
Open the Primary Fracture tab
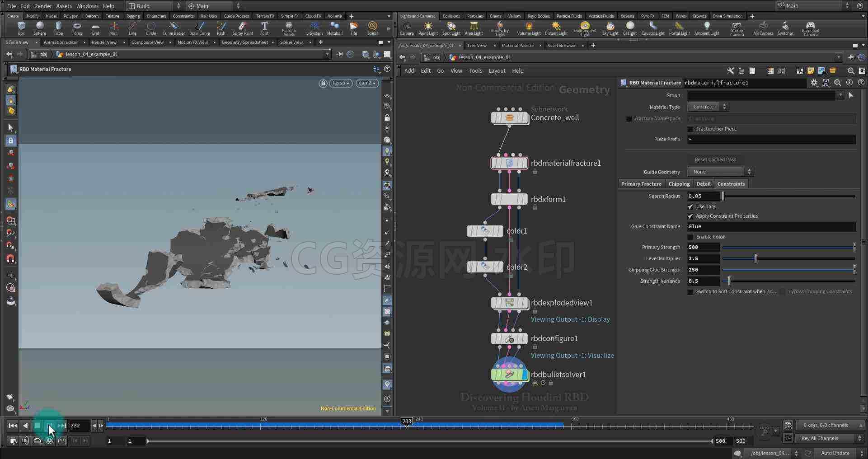[641, 184]
